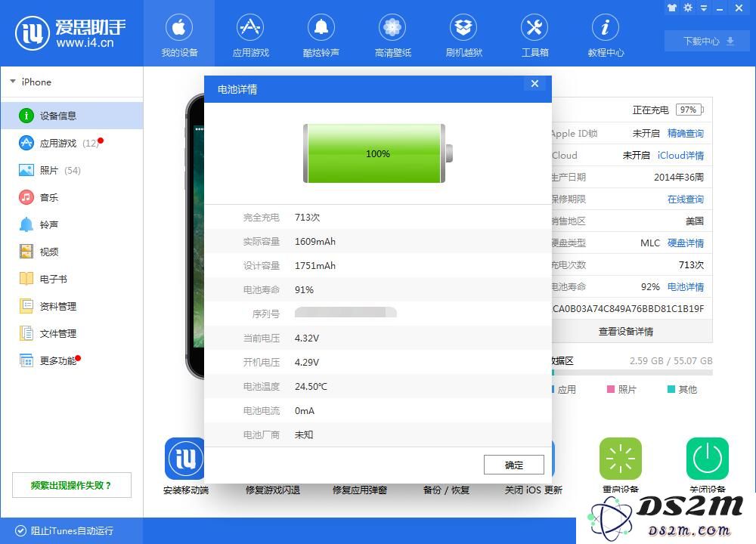Click 713次 full charge count value
The height and width of the screenshot is (544, 756).
click(x=307, y=218)
